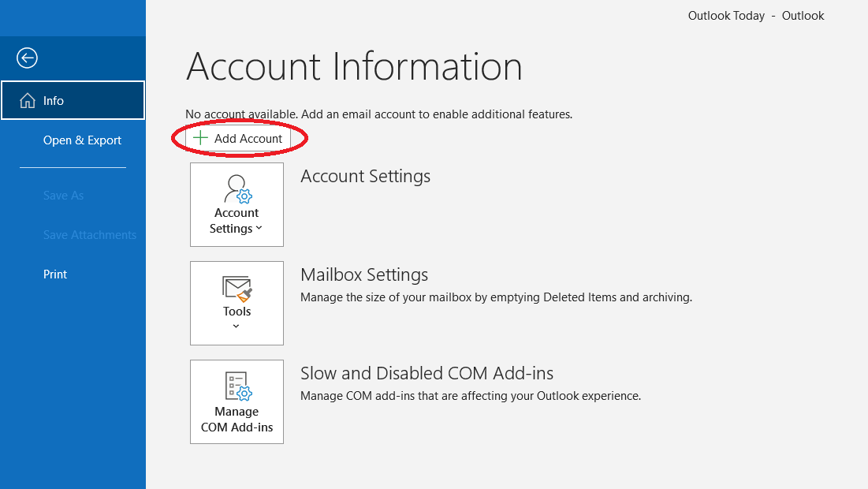Click the Outlook Today - Outlook window title

tap(755, 16)
